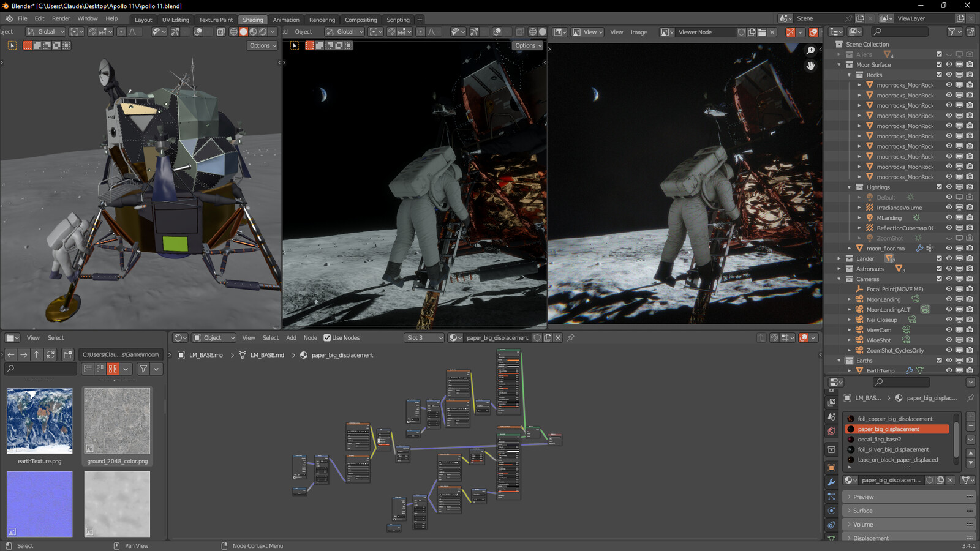The width and height of the screenshot is (980, 551).
Task: Switch to Texture Paint workspace
Action: point(216,20)
